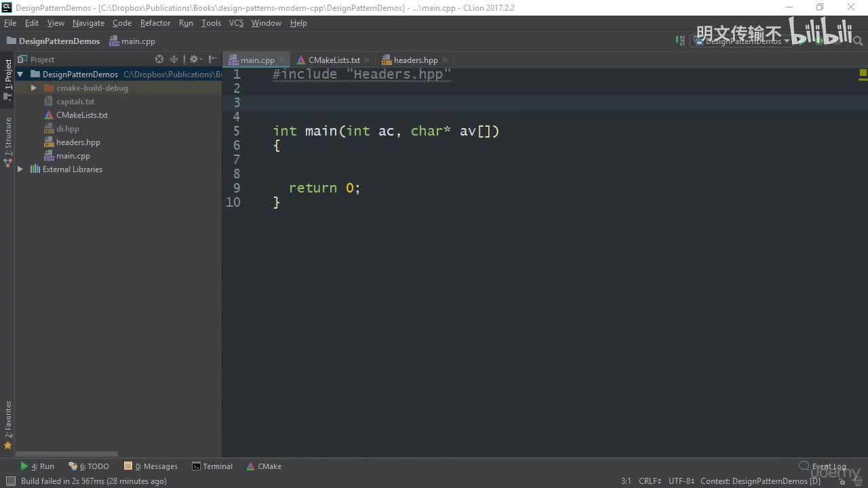The image size is (868, 488).
Task: Close the headers.hpp editor tab
Action: click(x=445, y=60)
